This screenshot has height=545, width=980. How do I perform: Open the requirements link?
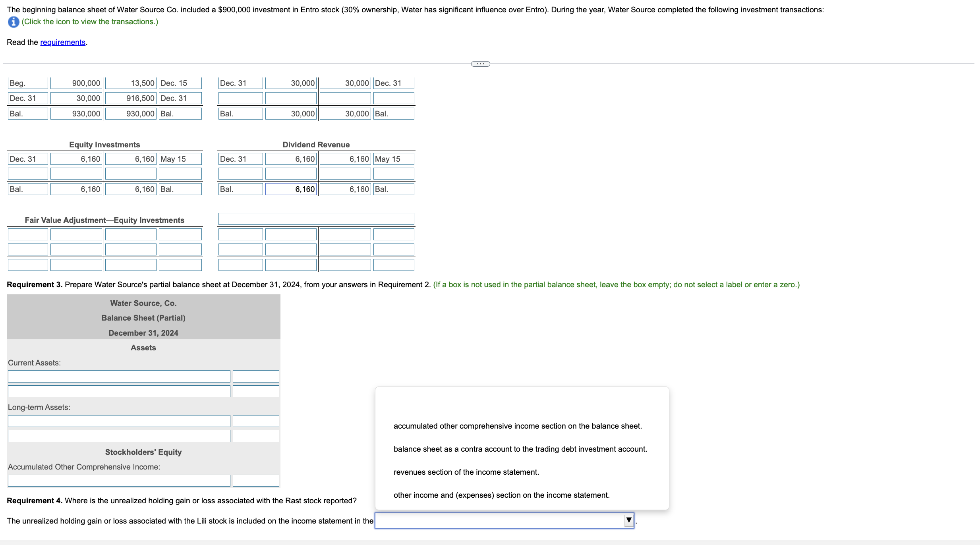pos(63,43)
